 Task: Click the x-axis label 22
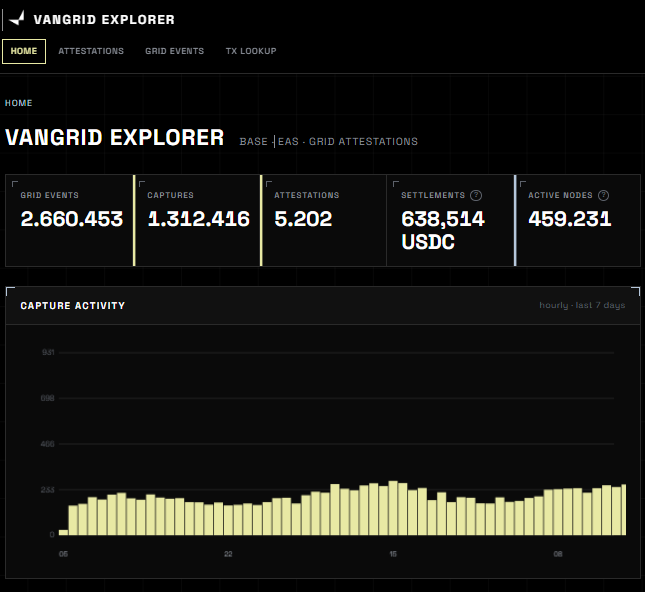tap(228, 554)
